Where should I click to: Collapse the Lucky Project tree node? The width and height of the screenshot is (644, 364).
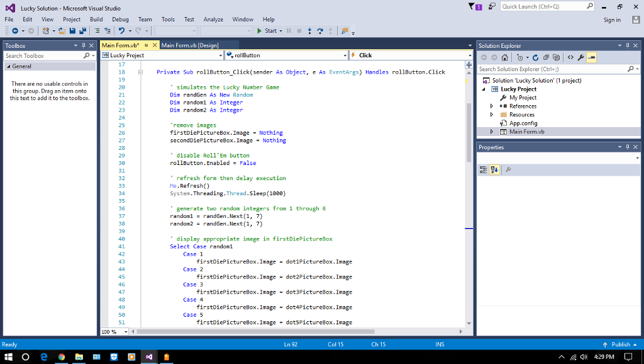point(484,89)
